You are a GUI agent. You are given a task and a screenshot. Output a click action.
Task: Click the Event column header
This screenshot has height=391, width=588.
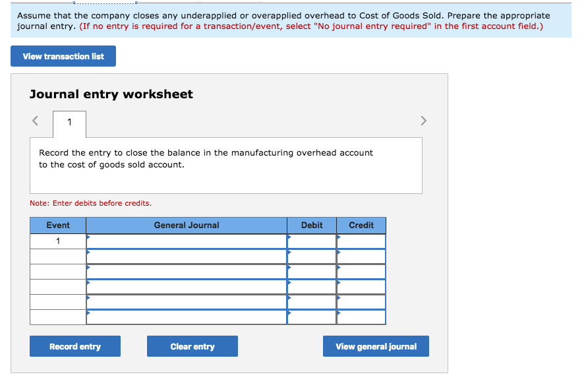click(x=57, y=225)
